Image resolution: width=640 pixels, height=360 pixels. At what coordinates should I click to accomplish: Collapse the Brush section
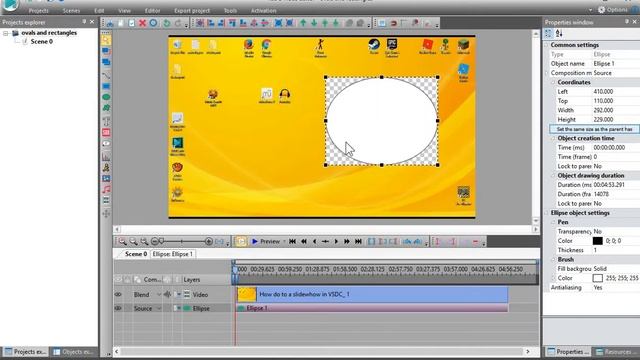[553, 260]
